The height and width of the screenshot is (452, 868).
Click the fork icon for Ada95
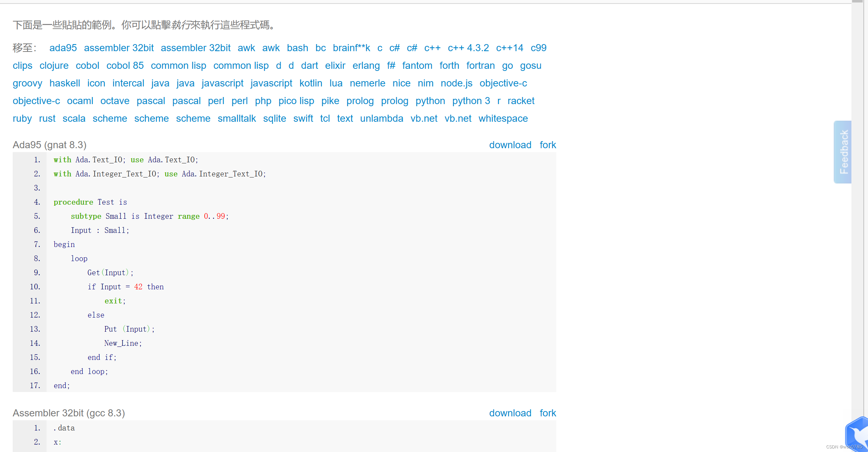549,145
